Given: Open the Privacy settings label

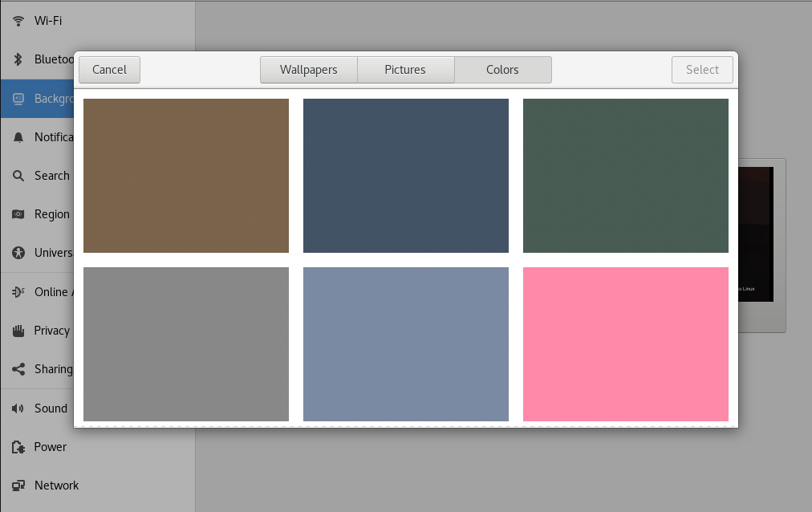Looking at the screenshot, I should (x=52, y=331).
